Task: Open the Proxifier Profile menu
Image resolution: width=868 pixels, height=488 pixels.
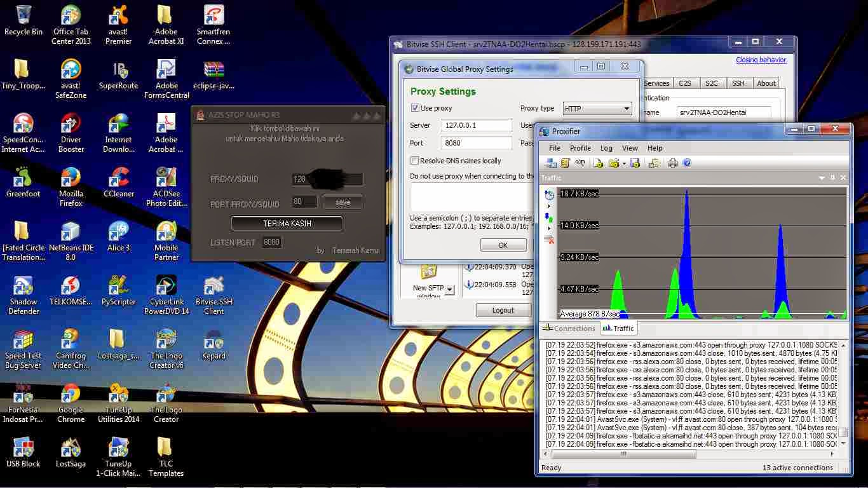Action: [580, 148]
